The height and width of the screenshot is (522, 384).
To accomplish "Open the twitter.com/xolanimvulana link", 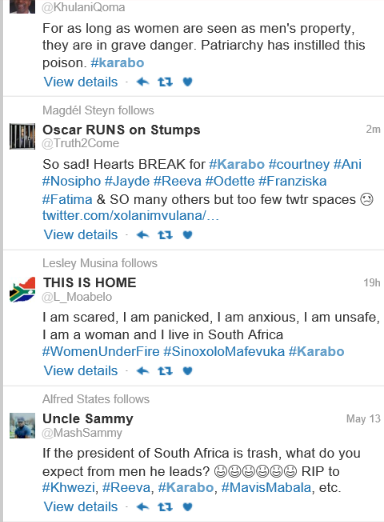I will [x=130, y=216].
